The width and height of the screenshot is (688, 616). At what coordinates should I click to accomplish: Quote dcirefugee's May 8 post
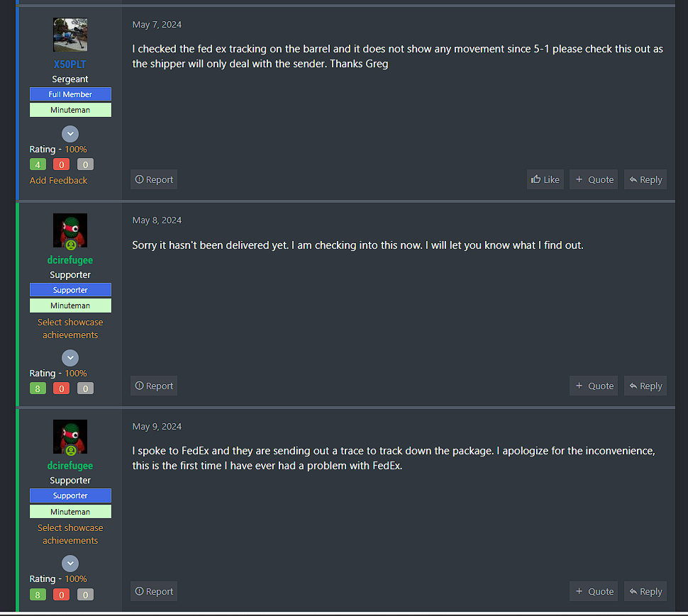(x=594, y=386)
